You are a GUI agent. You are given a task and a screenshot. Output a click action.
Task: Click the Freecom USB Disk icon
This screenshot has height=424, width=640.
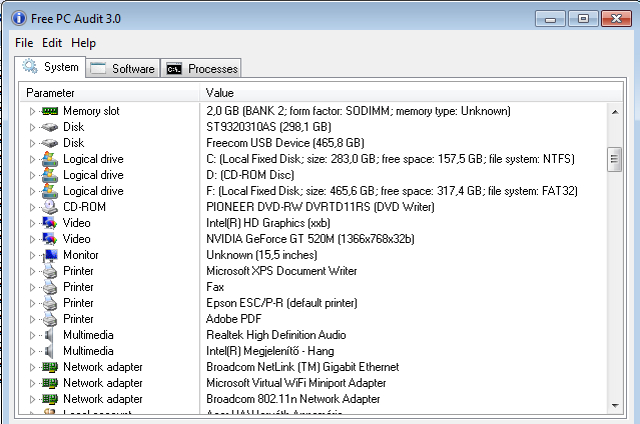click(50, 143)
